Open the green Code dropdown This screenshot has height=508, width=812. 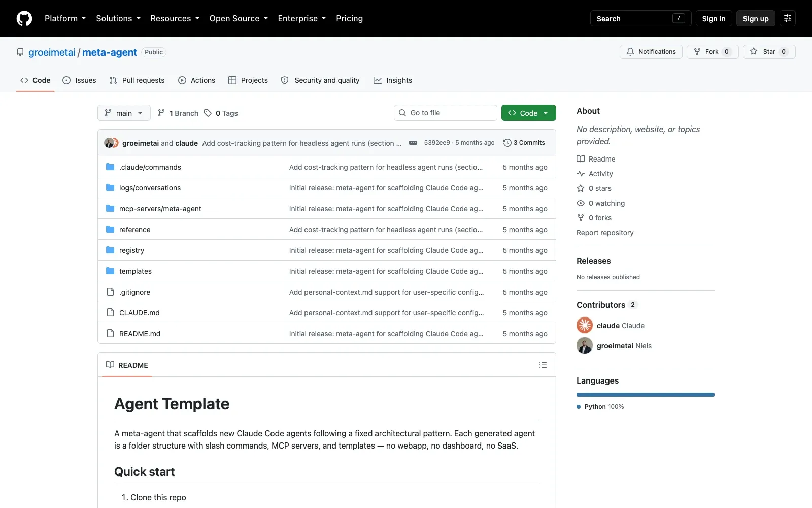tap(528, 113)
